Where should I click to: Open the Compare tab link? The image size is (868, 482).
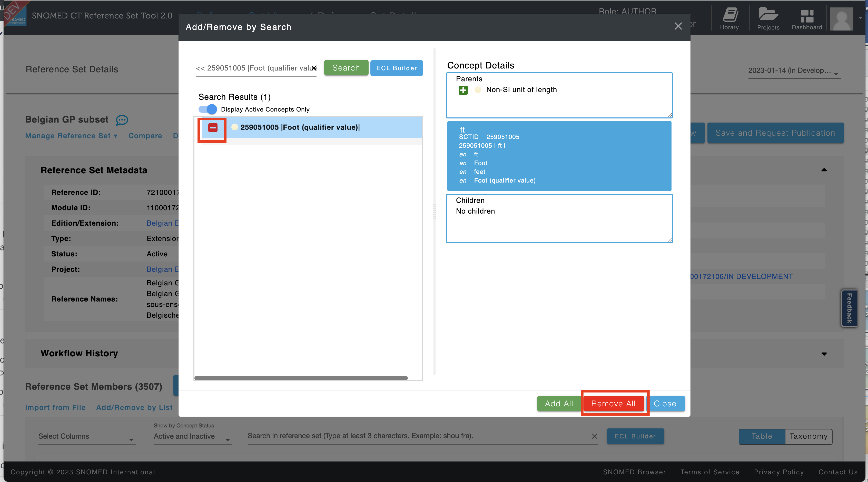click(145, 135)
